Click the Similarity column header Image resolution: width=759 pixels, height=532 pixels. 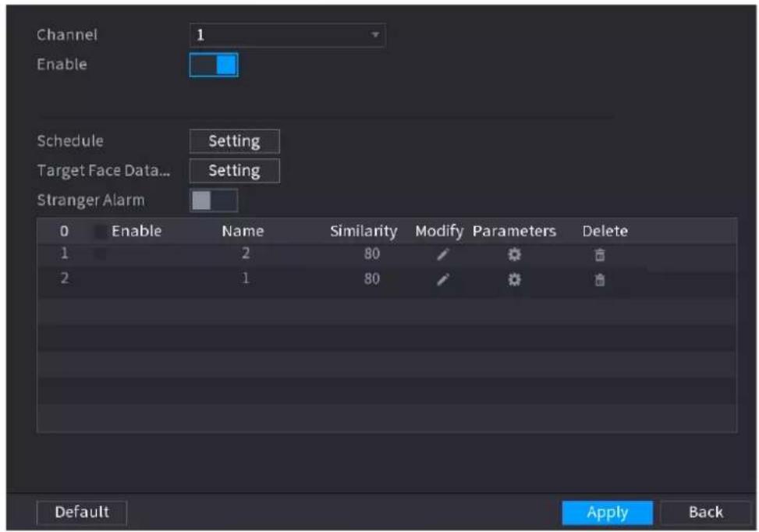[364, 232]
